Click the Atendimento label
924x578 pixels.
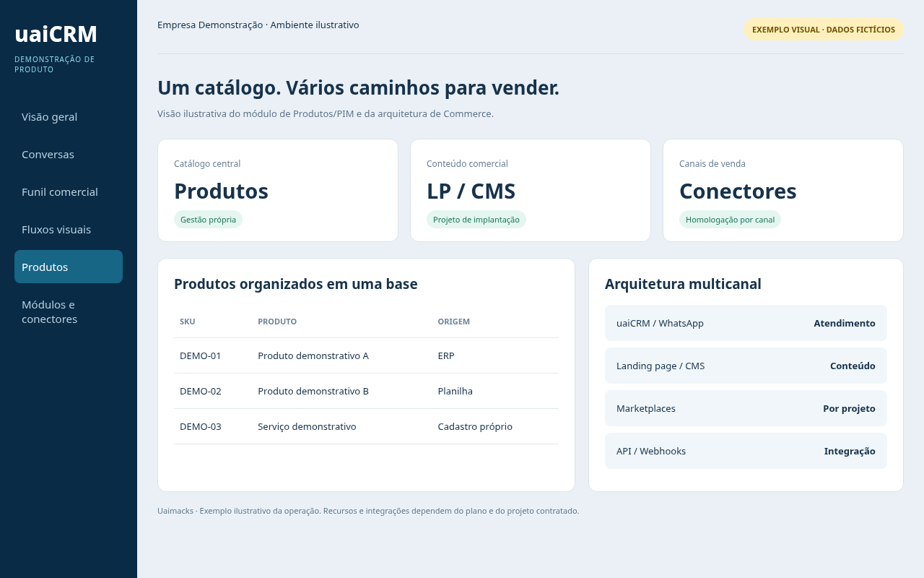pos(845,323)
